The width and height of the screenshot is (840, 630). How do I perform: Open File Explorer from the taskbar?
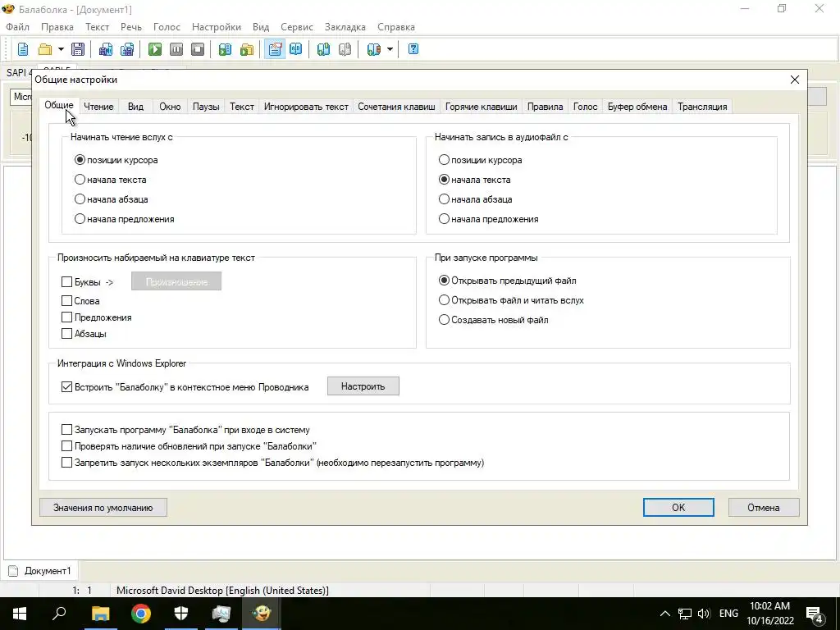pos(100,614)
